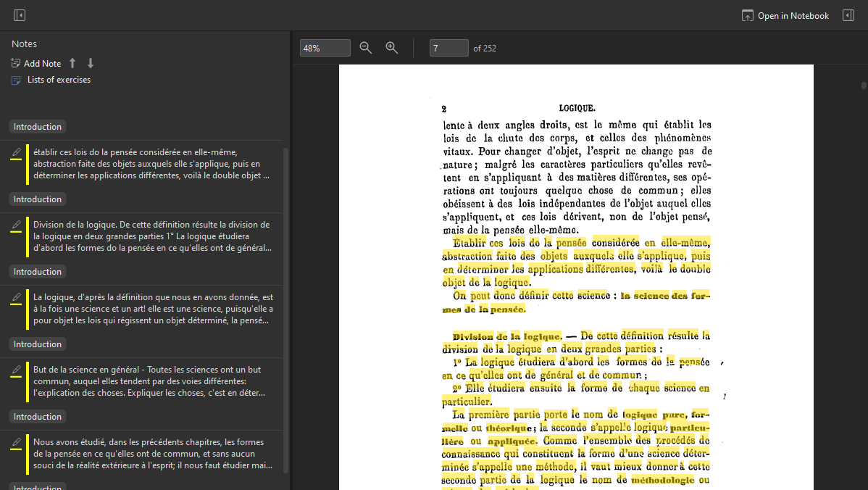868x490 pixels.
Task: Click highlight icon beside 'Division de la logique' note
Action: coord(16,225)
